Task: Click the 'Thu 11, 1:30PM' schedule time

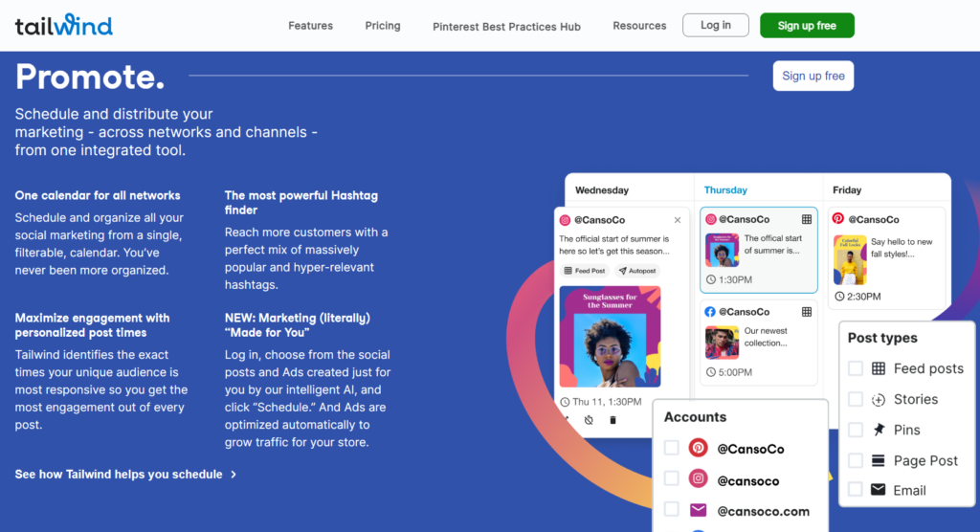Action: click(607, 402)
